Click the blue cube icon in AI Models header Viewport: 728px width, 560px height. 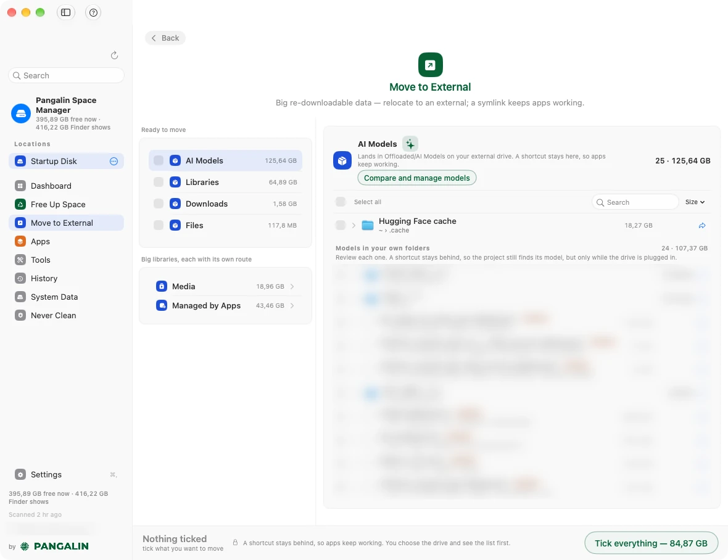[x=342, y=161]
